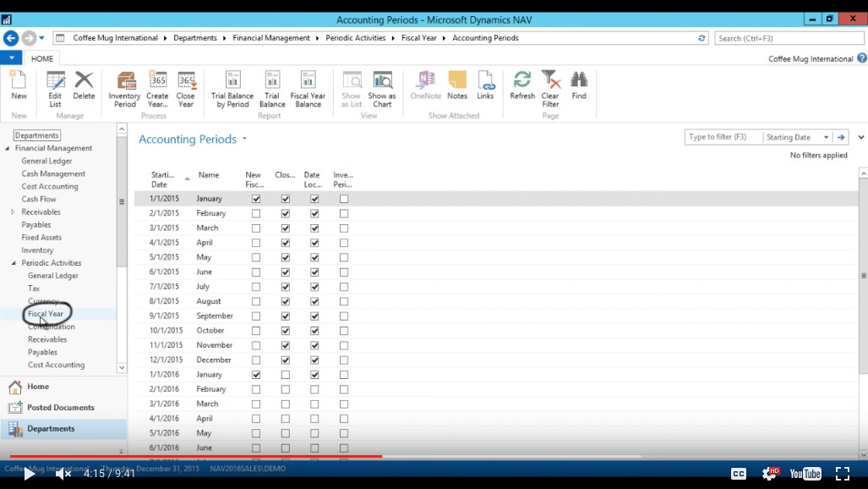Toggle Closed checkbox for 2/1/2015 February
Viewport: 868px width, 489px height.
285,213
